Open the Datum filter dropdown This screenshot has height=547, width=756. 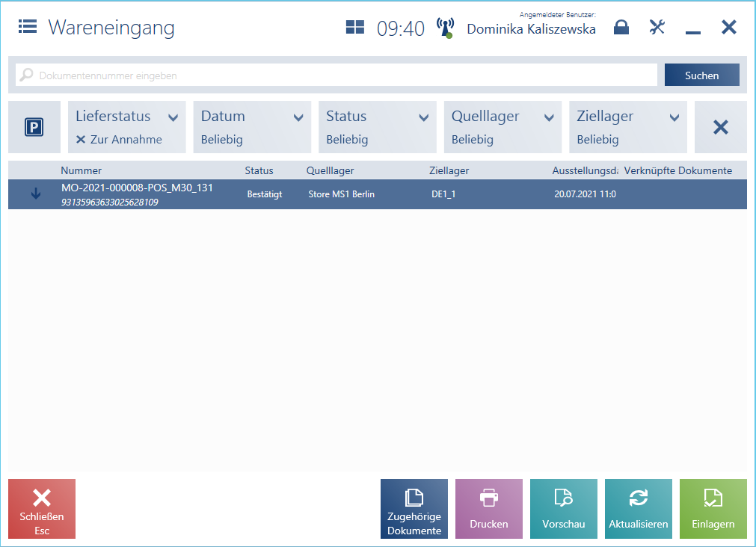pyautogui.click(x=298, y=117)
